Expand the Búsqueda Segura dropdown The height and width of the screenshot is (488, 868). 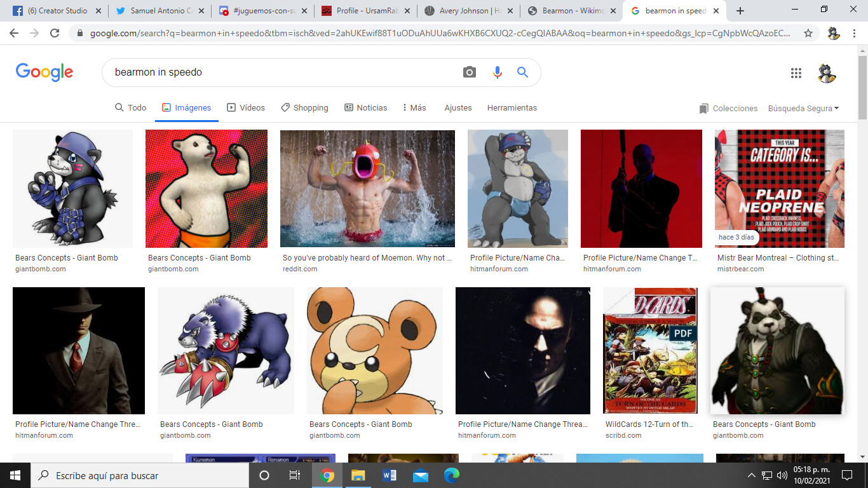(803, 109)
